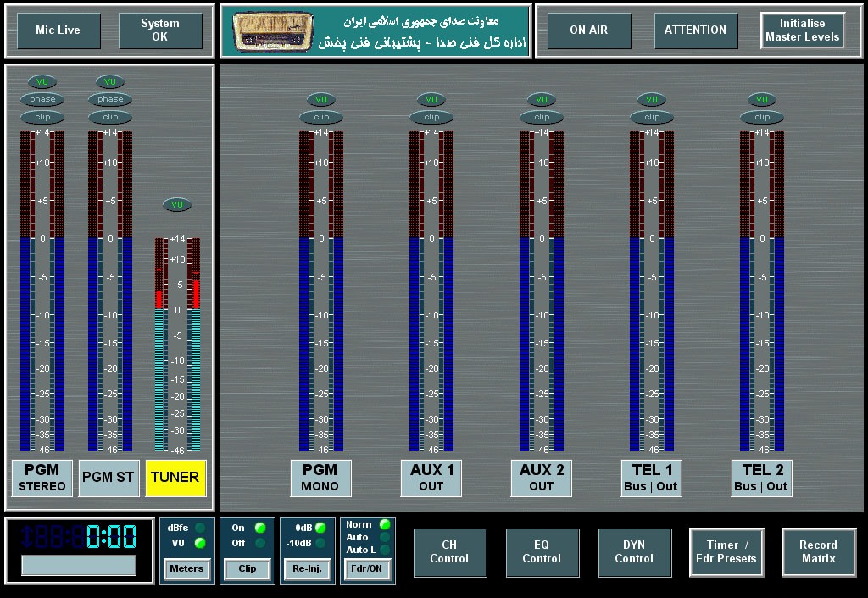This screenshot has width=868, height=598.
Task: Select the dBfs meter mode LED
Action: click(x=200, y=529)
